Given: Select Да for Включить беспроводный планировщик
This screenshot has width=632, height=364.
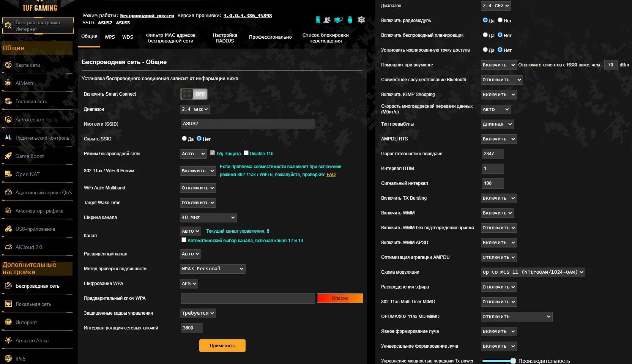Looking at the screenshot, I should click(485, 35).
